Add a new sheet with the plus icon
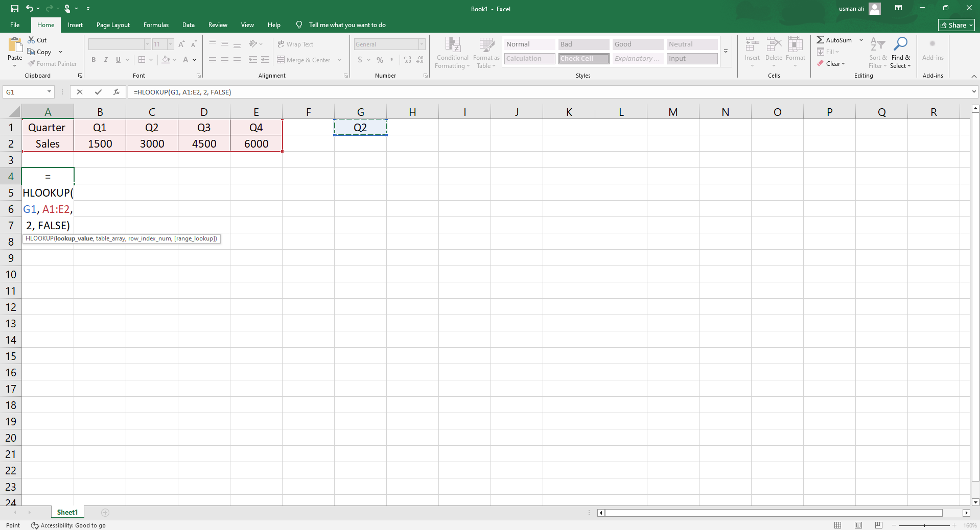 [x=105, y=512]
